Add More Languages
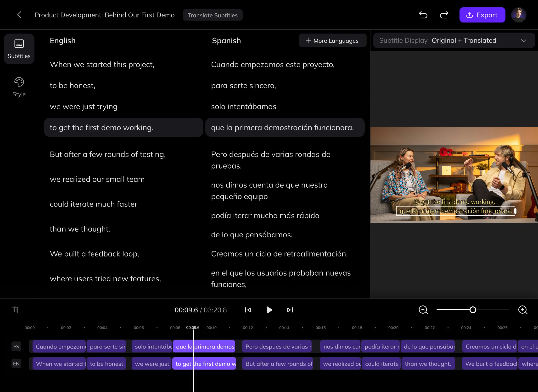Viewport: 538px width, 392px height. pos(332,41)
